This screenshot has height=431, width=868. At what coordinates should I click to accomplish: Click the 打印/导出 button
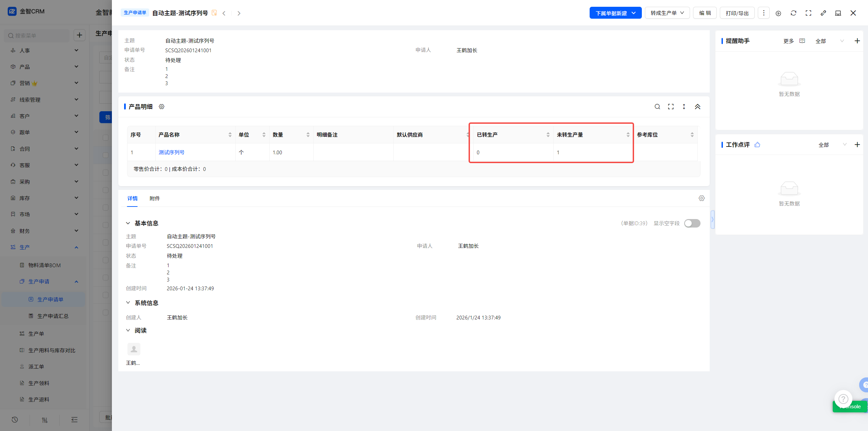click(x=737, y=13)
